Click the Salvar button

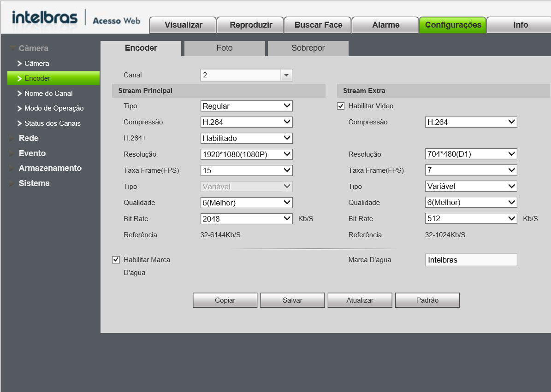point(292,300)
